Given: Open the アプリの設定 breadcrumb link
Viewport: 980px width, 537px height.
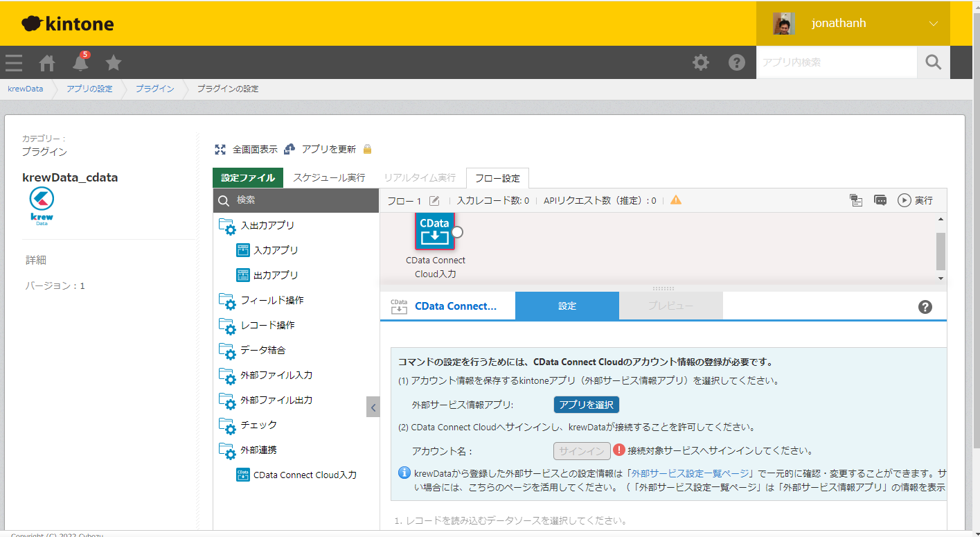Looking at the screenshot, I should pos(89,89).
